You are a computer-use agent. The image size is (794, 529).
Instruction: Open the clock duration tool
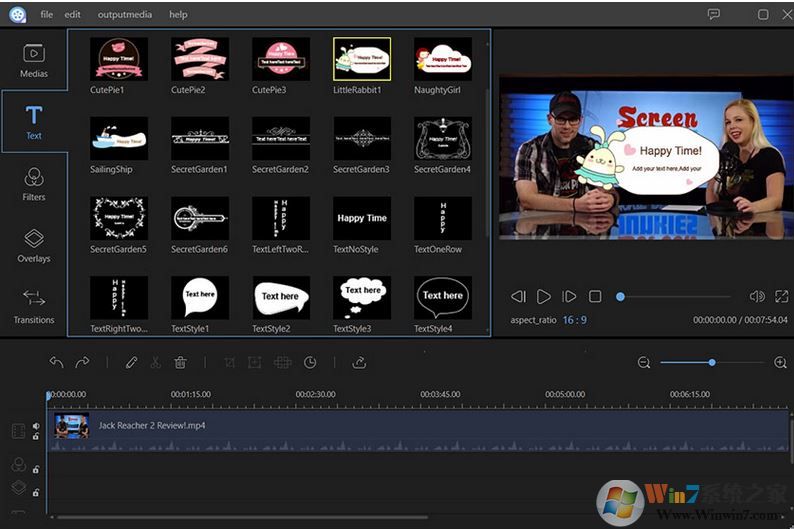point(310,362)
